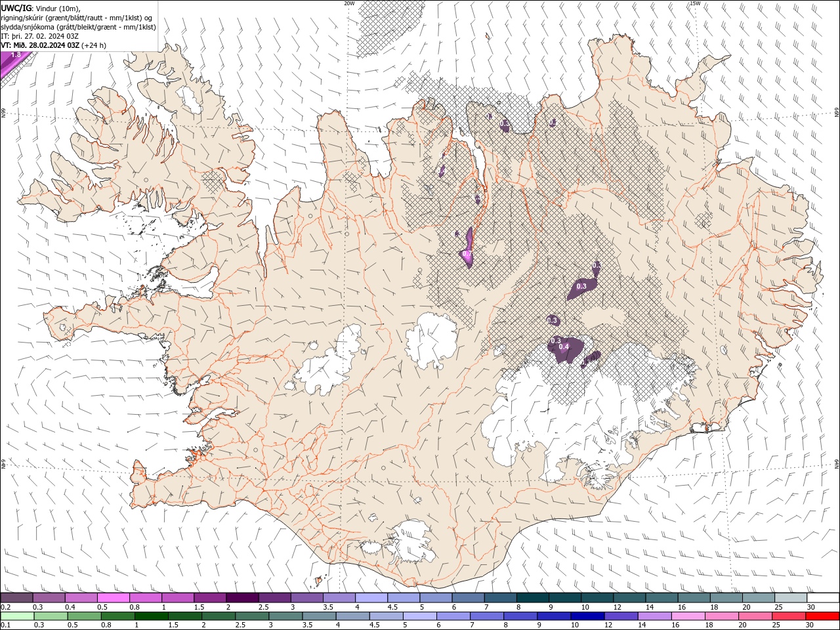Click the medium green swatch at 0.5 in lower scale

pos(84,616)
